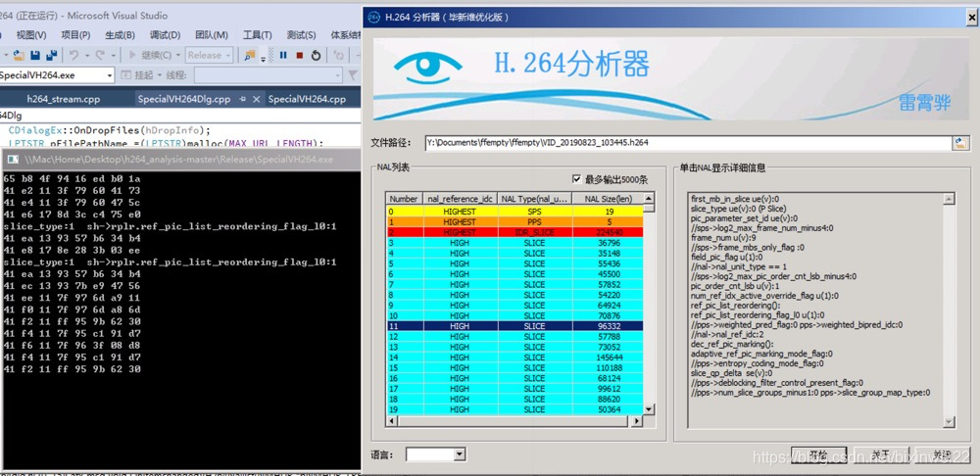
Task: Open the undo history dropdown arrow
Action: (86, 55)
